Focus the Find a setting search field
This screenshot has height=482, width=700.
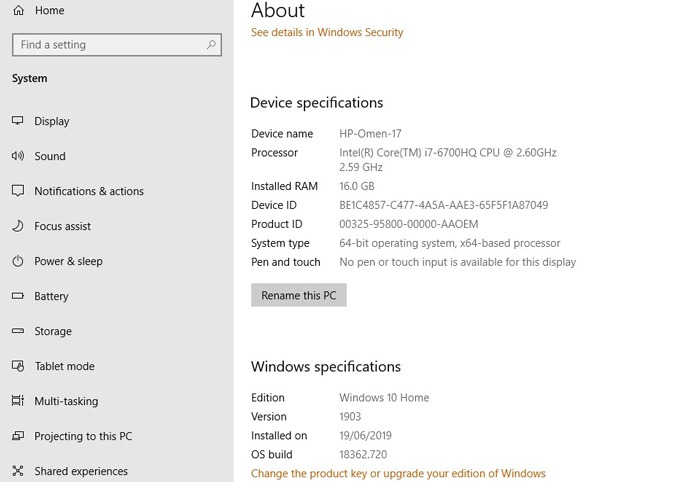117,45
